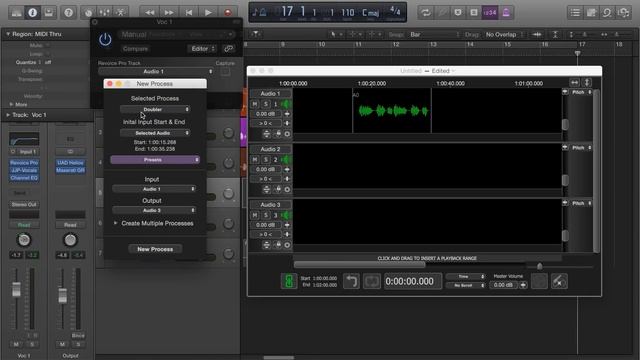Click Audio 3 record-enable circle icon
This screenshot has width=640, height=360.
[x=287, y=245]
